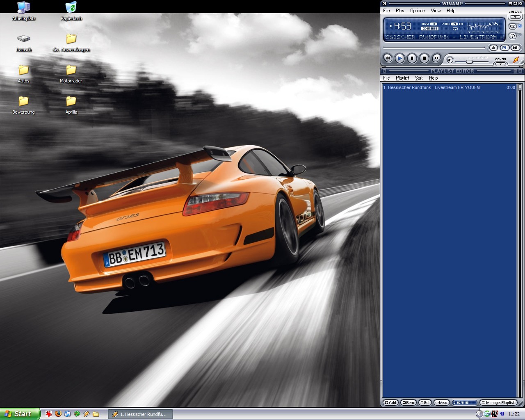Select the div. Anwendungen folder
The width and height of the screenshot is (525, 420).
71,43
